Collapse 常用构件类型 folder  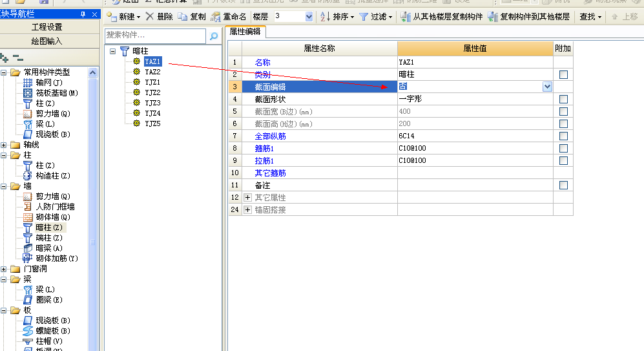4,72
